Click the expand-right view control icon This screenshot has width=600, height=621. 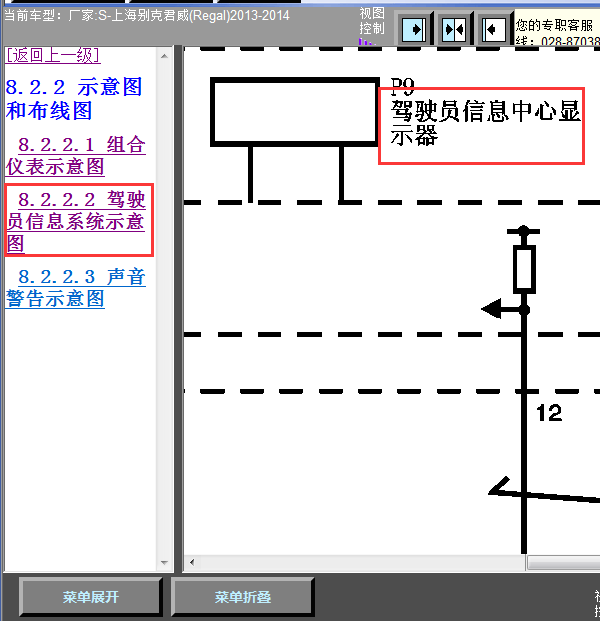(414, 29)
